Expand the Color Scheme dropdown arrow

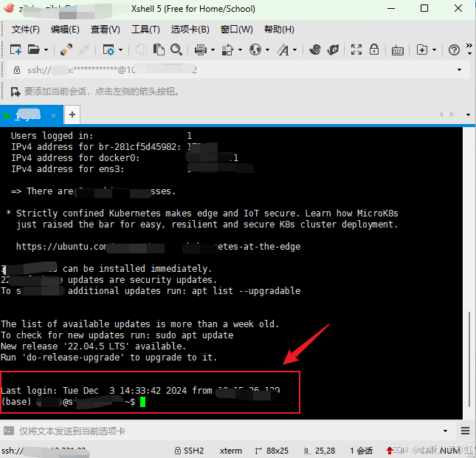(x=240, y=49)
